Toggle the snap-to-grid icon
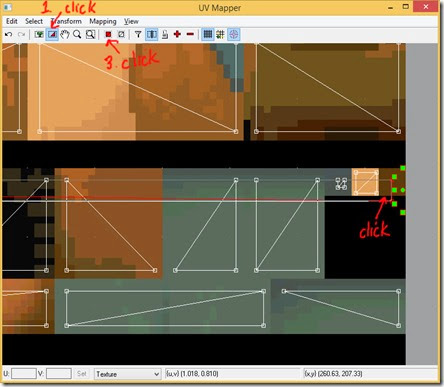The width and height of the screenshot is (444, 387). [x=220, y=34]
